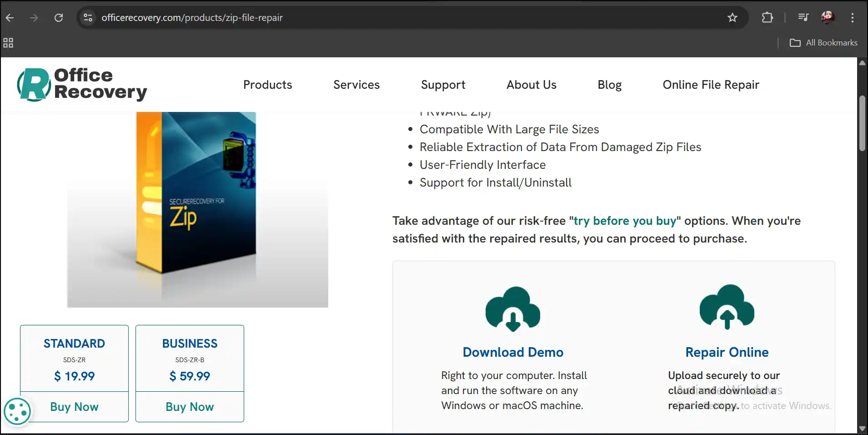Open the Chrome profile avatar
The height and width of the screenshot is (435, 868).
point(828,18)
